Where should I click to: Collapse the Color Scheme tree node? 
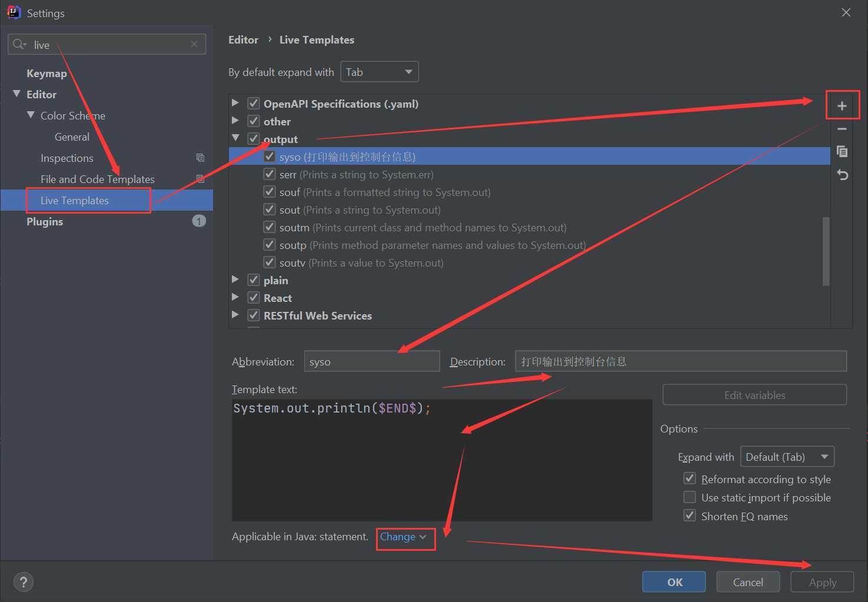31,115
